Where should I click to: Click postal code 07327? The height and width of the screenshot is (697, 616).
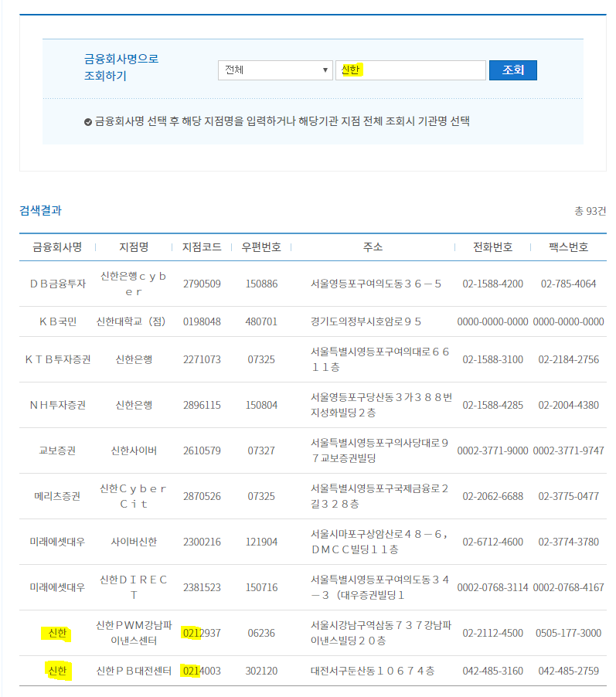click(261, 450)
